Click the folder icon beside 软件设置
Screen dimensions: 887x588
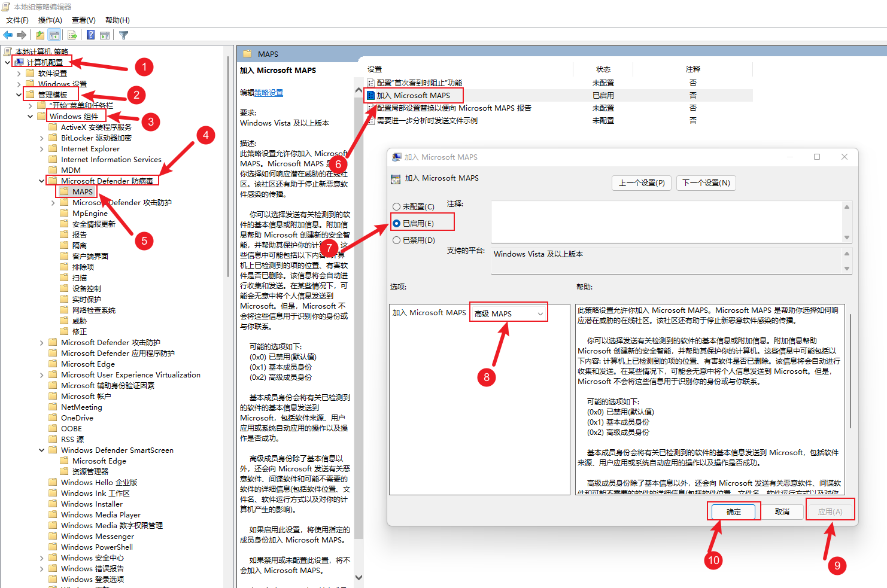click(31, 73)
